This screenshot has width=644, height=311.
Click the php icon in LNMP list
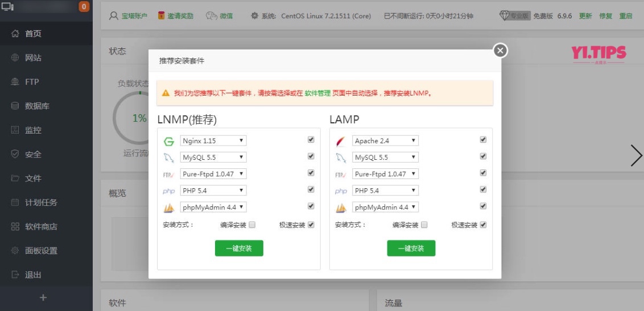[x=169, y=191]
